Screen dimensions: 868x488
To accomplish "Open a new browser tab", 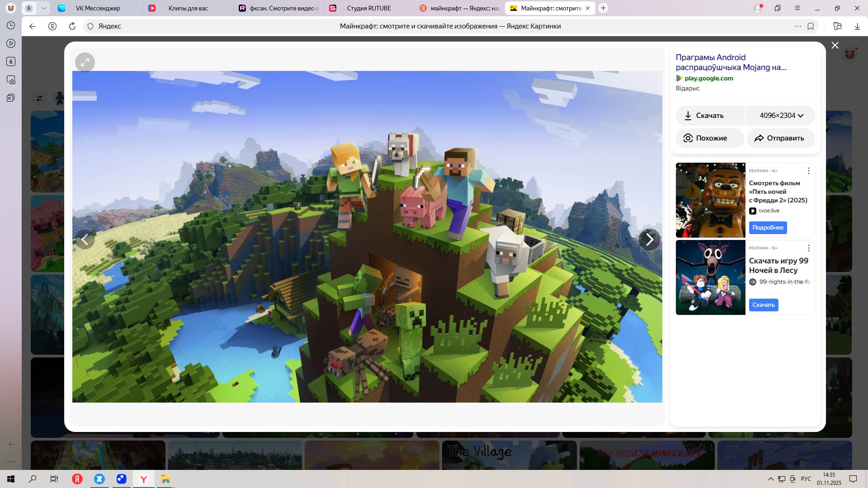I will (x=603, y=8).
